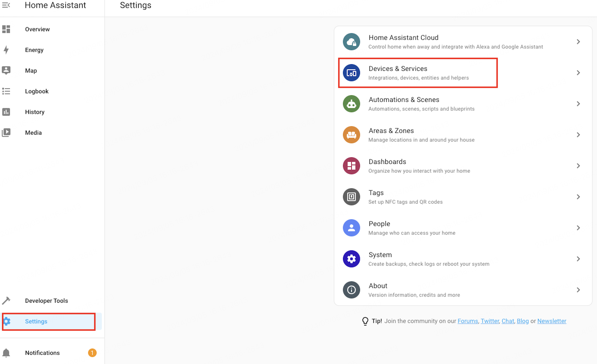Viewport: 597px width, 364px height.
Task: Open the Forums community link
Action: (x=467, y=321)
